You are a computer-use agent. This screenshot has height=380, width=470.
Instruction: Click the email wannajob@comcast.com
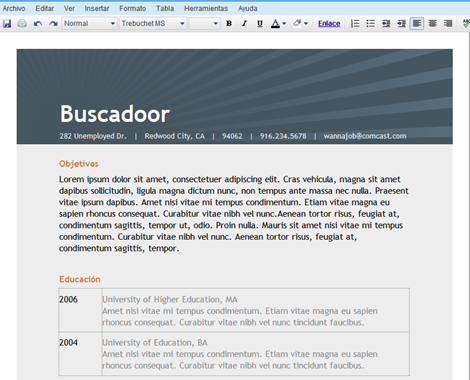click(x=365, y=136)
